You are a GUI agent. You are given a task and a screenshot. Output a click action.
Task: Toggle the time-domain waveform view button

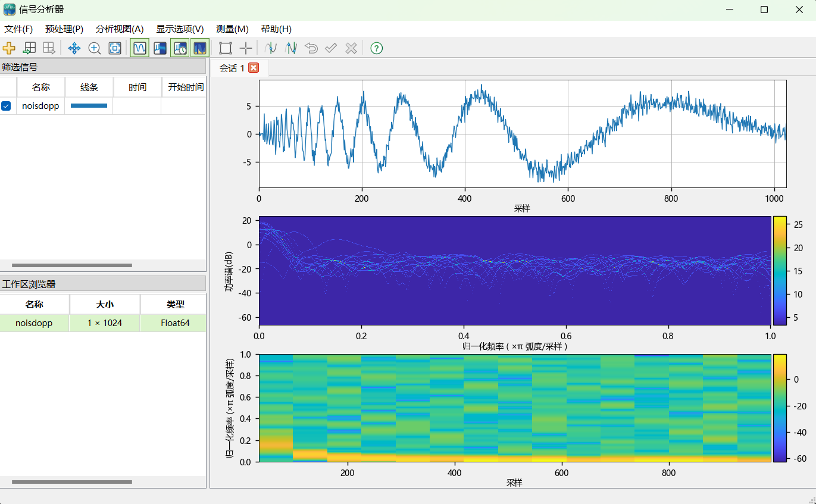(x=140, y=48)
